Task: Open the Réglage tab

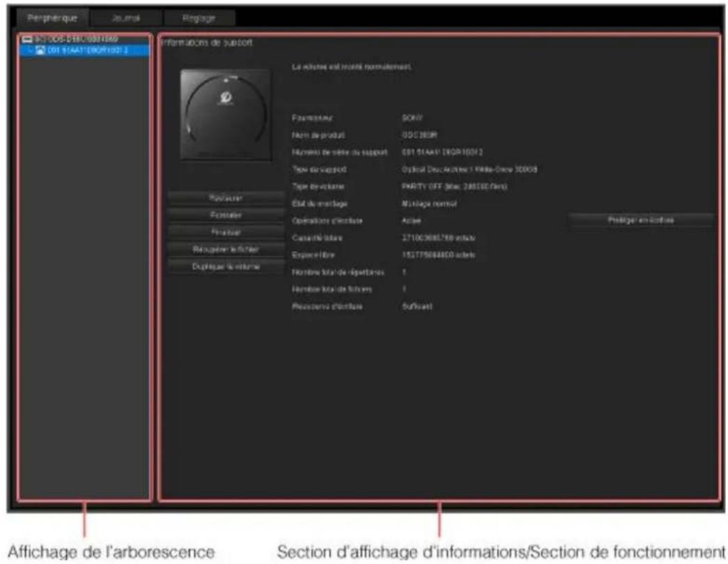Action: click(199, 18)
